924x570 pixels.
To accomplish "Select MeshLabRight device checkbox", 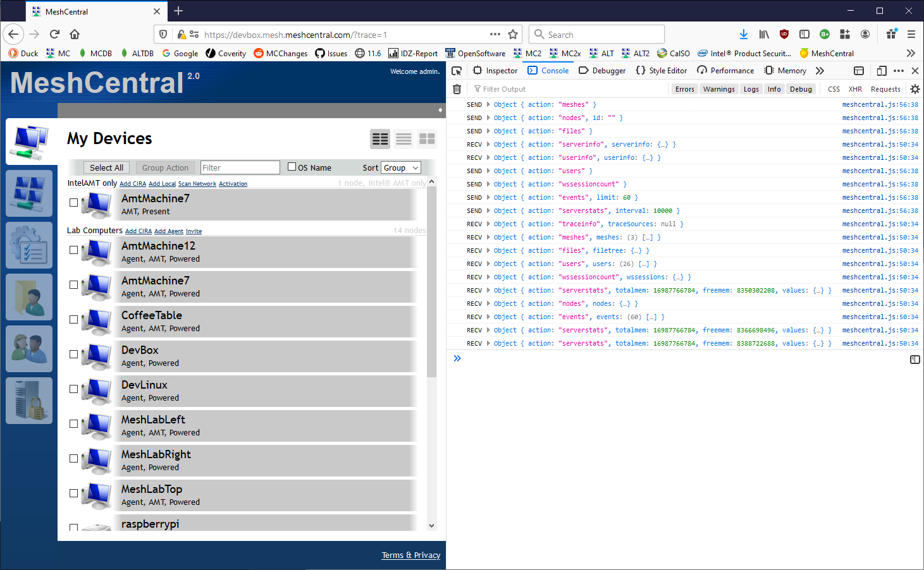I will point(73,459).
